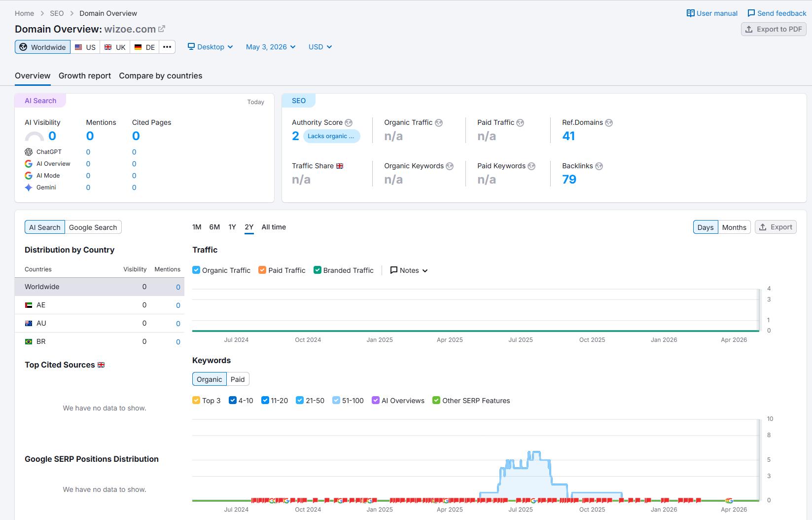
Task: Go to Home breadcrumb
Action: pyautogui.click(x=24, y=13)
